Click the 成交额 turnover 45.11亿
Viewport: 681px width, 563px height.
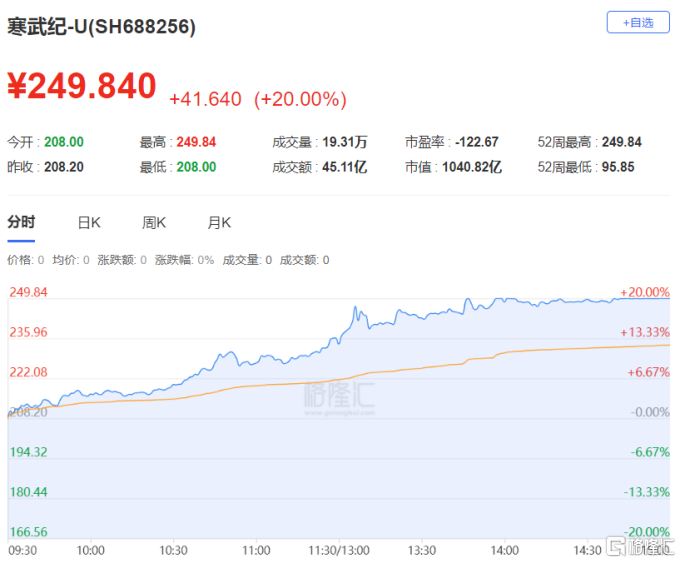pos(345,167)
